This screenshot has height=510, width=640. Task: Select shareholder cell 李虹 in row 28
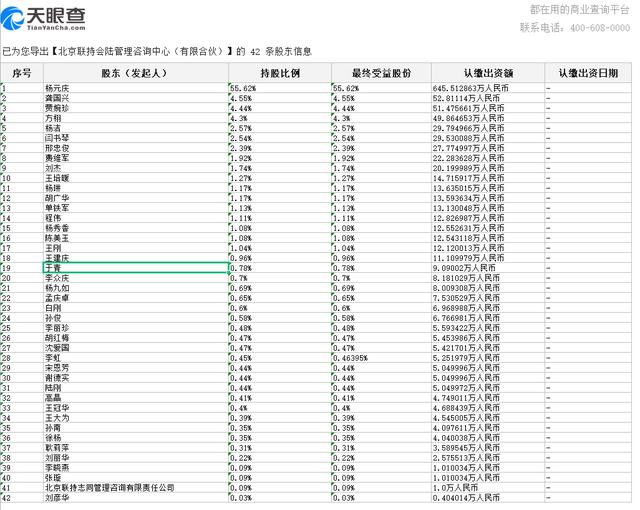pos(136,358)
